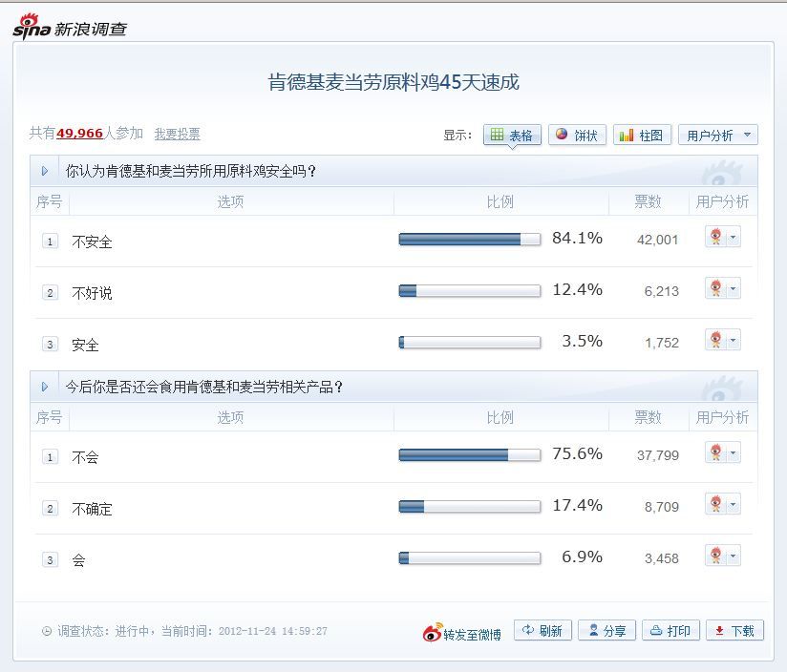Viewport: 787px width, 672px height.
Task: Switch to 饼状 pie chart view
Action: pos(577,135)
